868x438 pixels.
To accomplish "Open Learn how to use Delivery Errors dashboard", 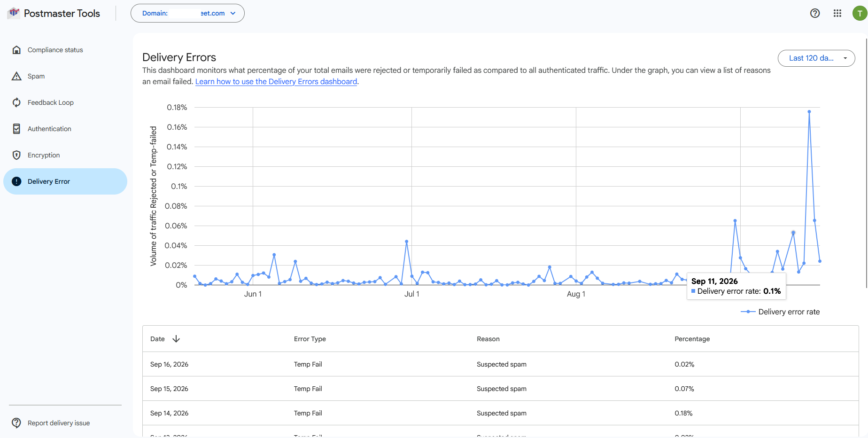I will (276, 81).
